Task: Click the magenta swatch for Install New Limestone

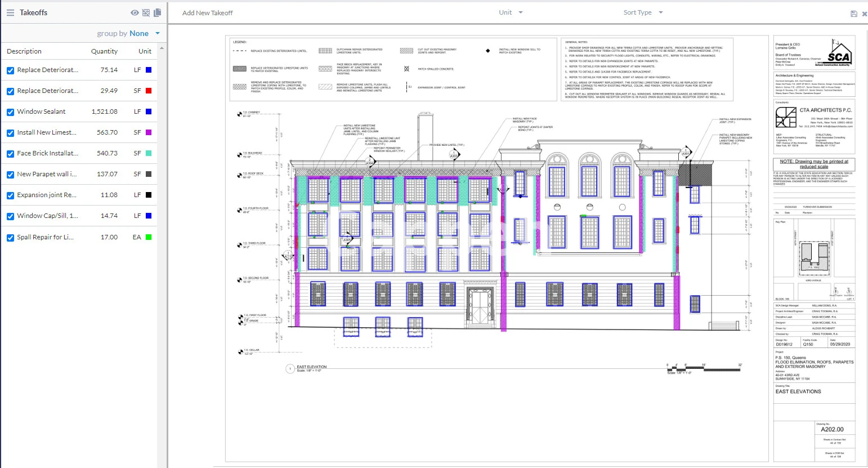Action: pos(149,132)
